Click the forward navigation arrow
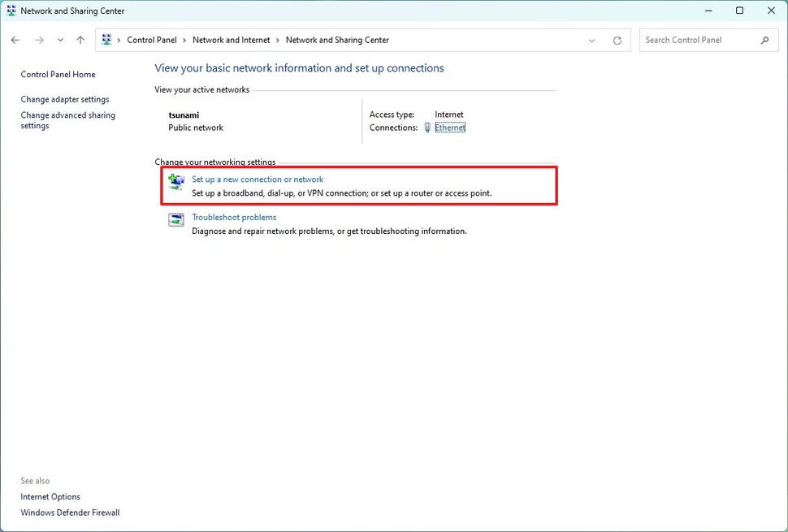 pyautogui.click(x=39, y=39)
